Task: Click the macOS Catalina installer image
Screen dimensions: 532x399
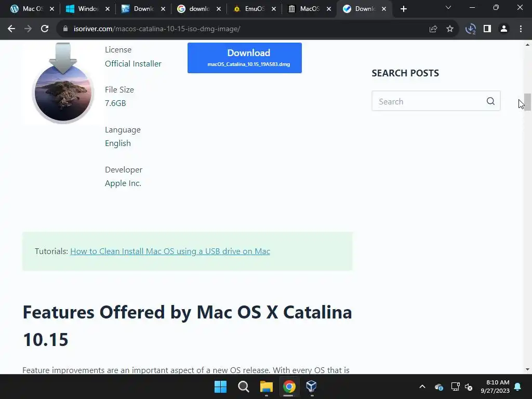Action: (63, 83)
